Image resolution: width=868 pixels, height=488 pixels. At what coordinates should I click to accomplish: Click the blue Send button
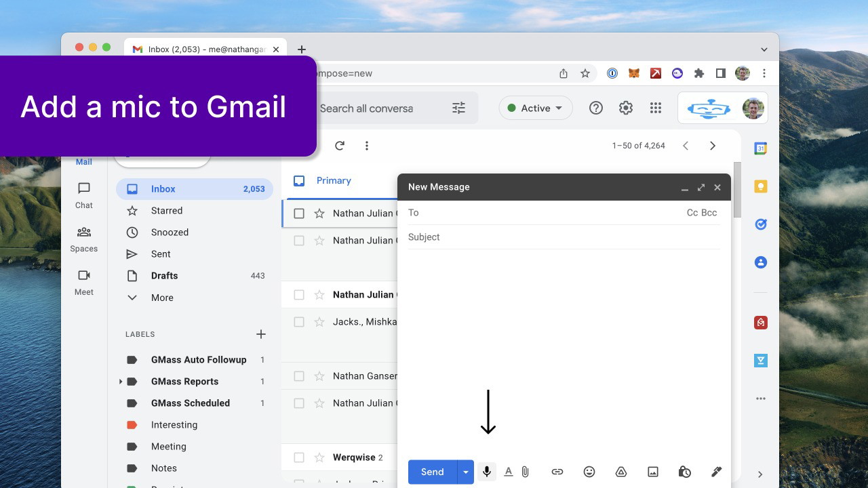(432, 472)
